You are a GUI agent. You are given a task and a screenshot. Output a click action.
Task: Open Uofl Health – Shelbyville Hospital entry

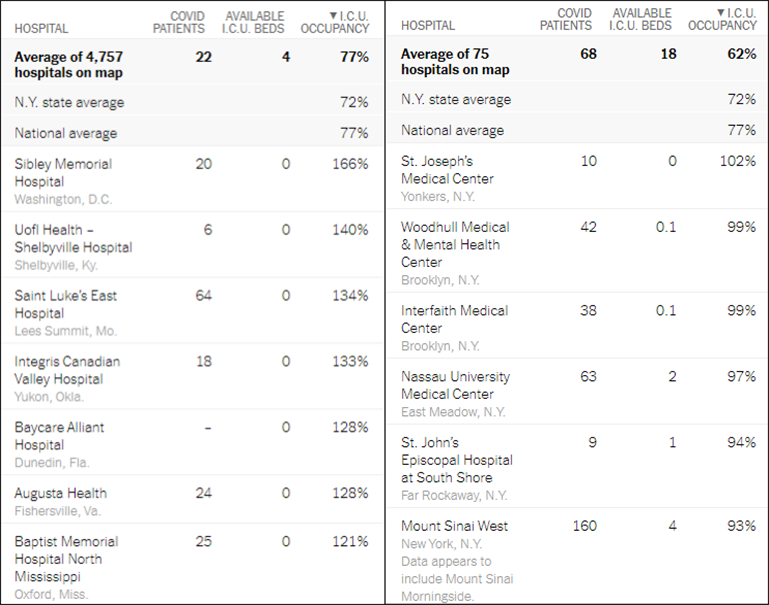(x=73, y=238)
